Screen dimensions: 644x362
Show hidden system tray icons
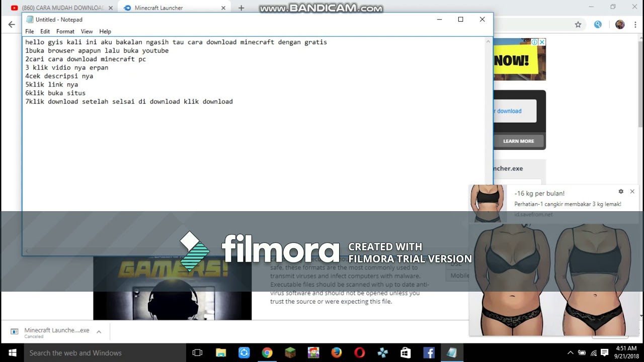(570, 353)
